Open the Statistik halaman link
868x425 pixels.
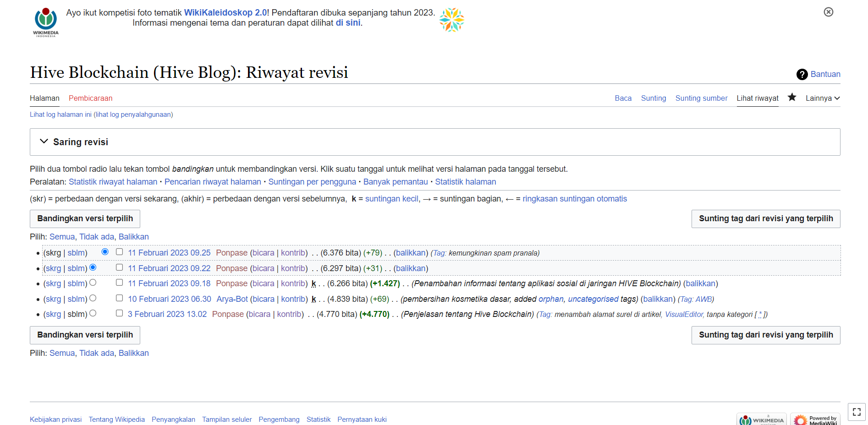tap(466, 182)
